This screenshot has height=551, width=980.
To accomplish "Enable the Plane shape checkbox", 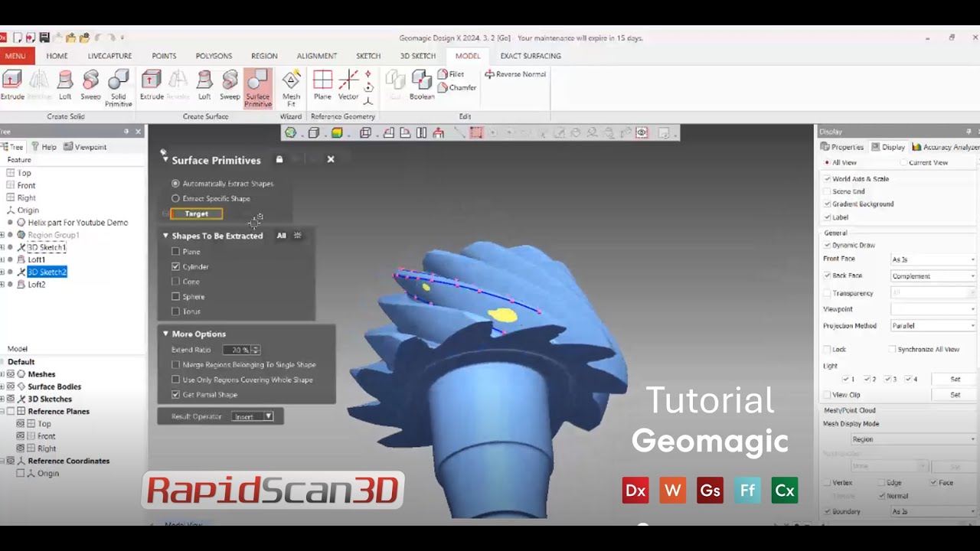I will pos(176,252).
